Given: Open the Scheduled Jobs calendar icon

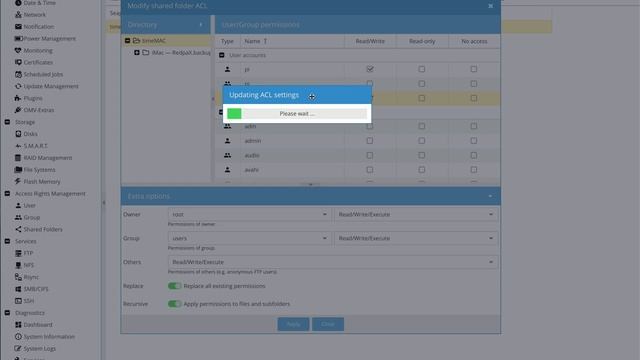Looking at the screenshot, I should pos(18,74).
